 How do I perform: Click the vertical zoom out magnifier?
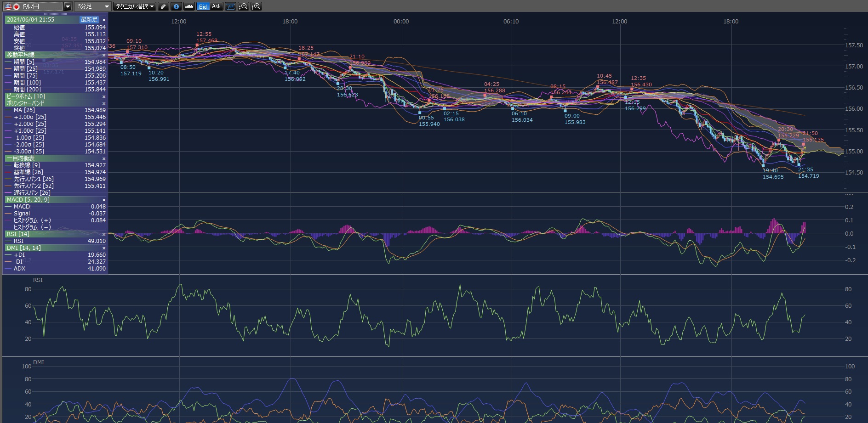[243, 6]
